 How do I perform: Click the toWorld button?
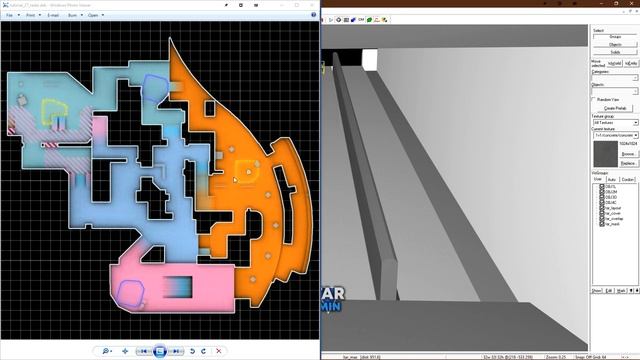(614, 63)
